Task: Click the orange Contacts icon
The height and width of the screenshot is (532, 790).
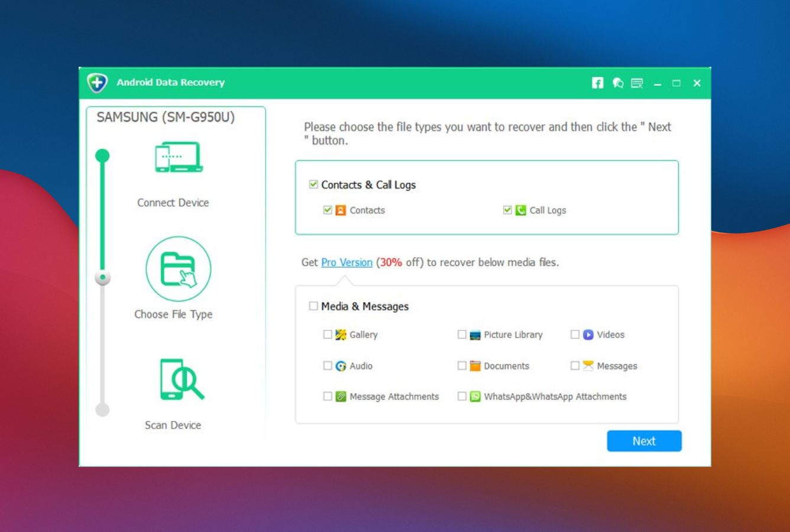Action: [x=341, y=210]
